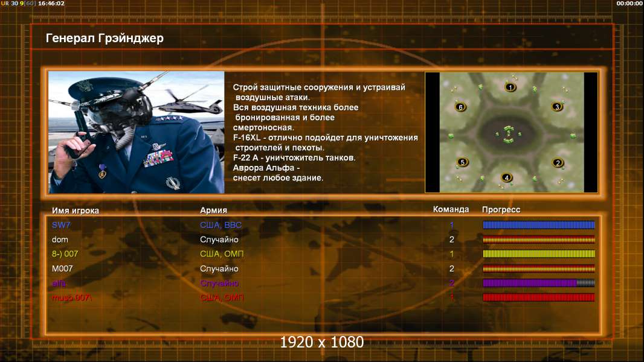Click the purple team number 2
This screenshot has height=362, width=644.
pyautogui.click(x=452, y=284)
